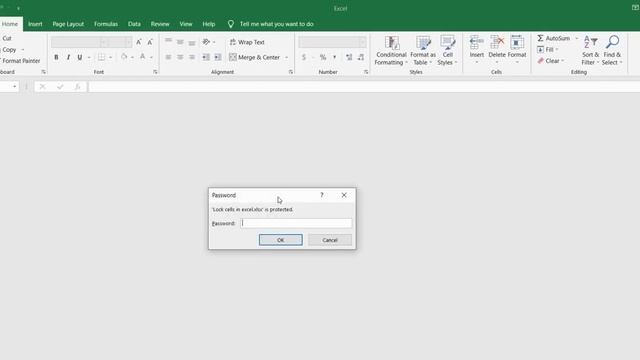Screen dimensions: 640x360
Task: Open Alignment dialog launcher arrow
Action: pyautogui.click(x=291, y=72)
